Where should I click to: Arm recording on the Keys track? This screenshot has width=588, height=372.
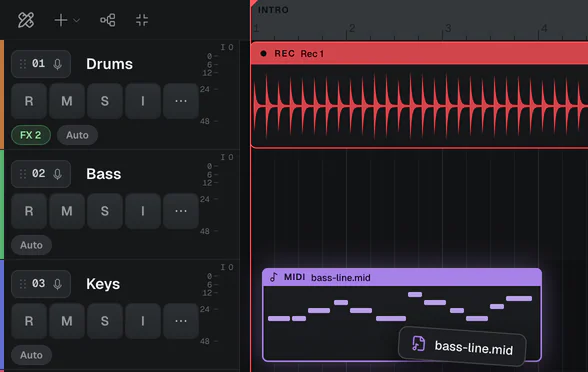(29, 321)
